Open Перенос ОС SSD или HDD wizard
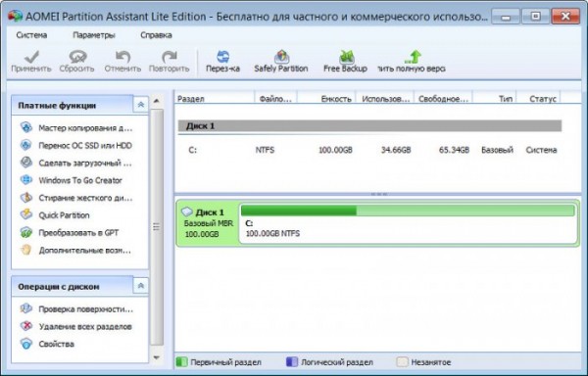The image size is (588, 376). click(85, 145)
